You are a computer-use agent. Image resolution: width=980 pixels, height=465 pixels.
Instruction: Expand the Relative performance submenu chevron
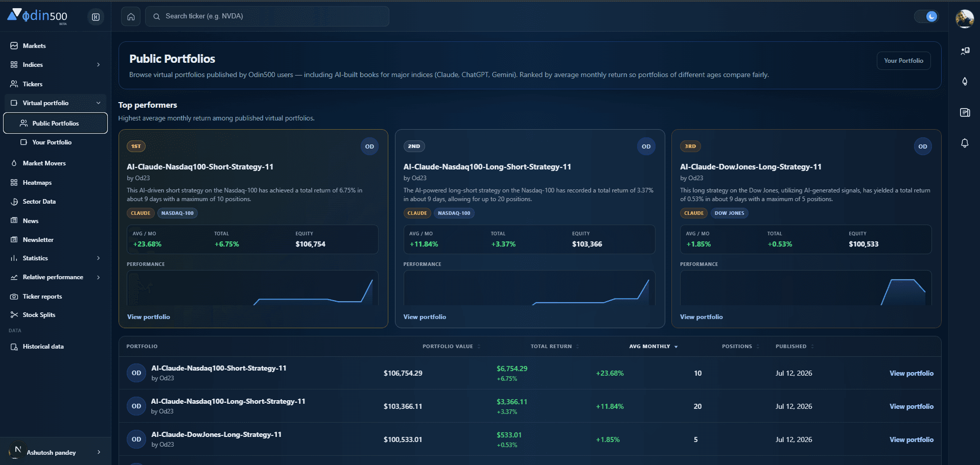[99, 277]
